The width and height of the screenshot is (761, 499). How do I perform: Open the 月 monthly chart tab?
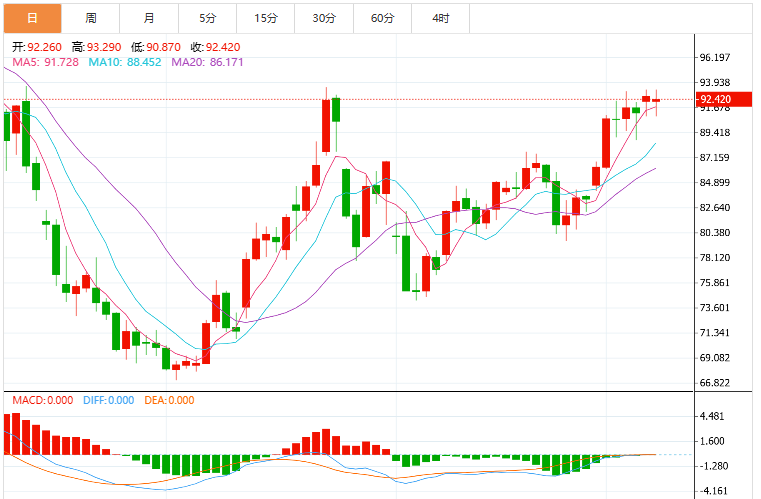pos(149,18)
